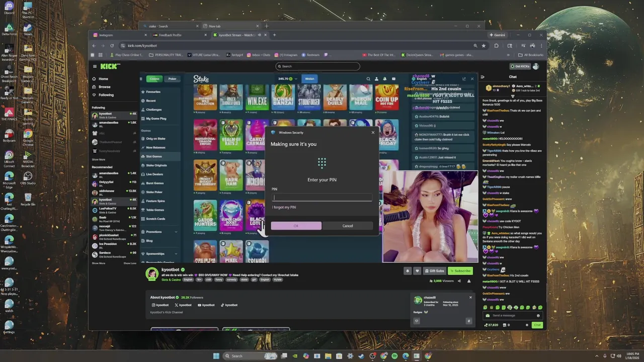
Task: Click Kick search box
Action: pos(317,66)
